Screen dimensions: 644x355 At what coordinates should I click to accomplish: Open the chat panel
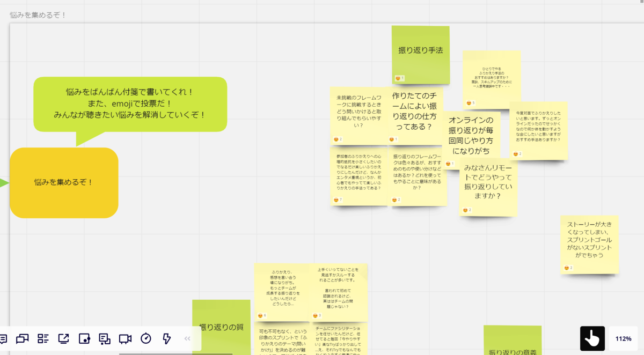[x=23, y=338]
